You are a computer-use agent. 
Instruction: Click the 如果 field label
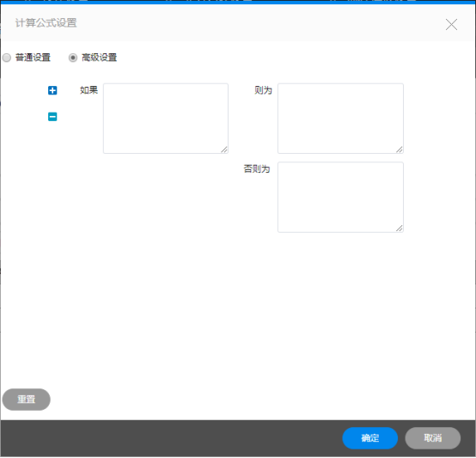click(89, 90)
